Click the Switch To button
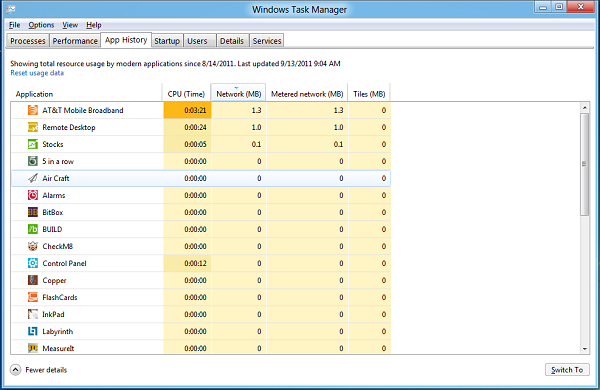The image size is (600, 390). pyautogui.click(x=567, y=370)
